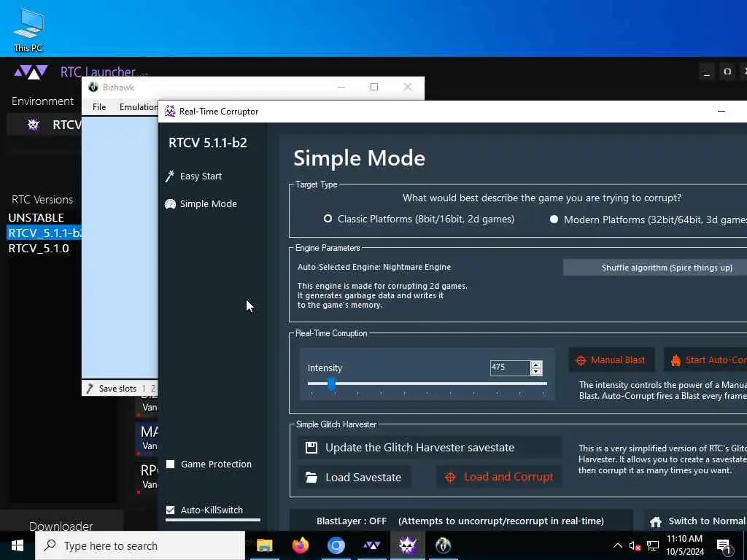
Task: Click the crosshair icon on Load and Corrupt
Action: tap(450, 477)
